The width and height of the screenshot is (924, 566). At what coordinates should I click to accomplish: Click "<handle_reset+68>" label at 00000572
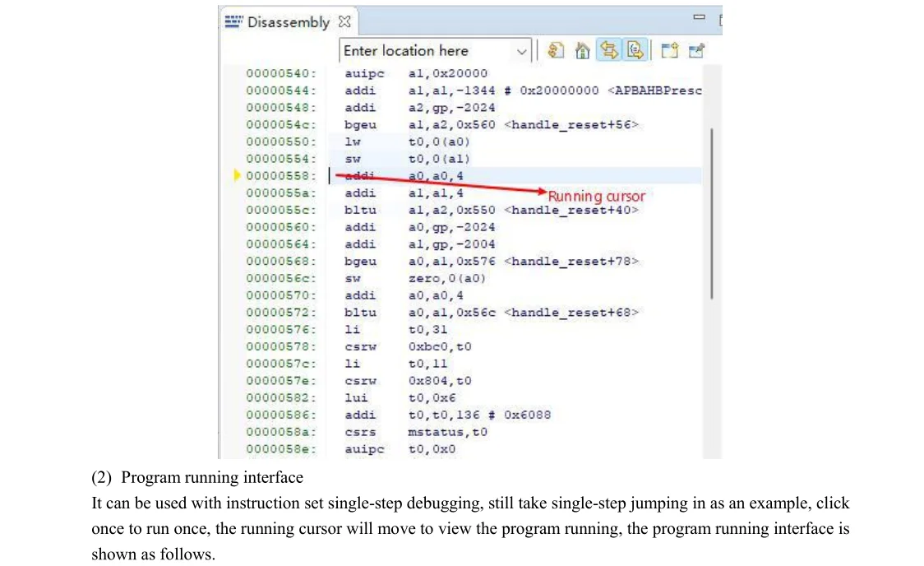point(571,313)
